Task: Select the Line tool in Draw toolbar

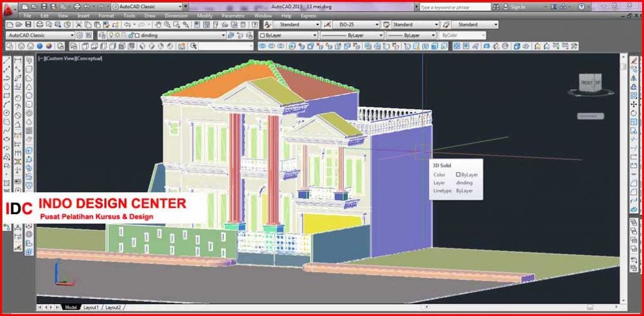Action: (6, 61)
